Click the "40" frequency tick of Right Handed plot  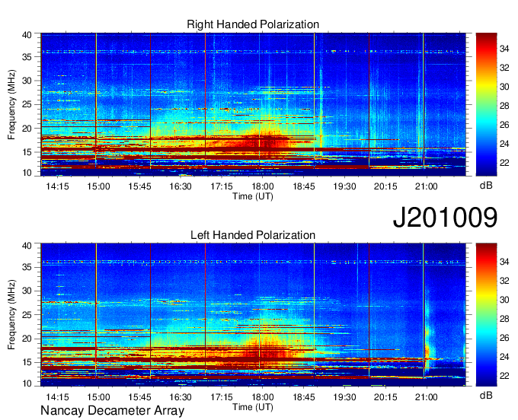pyautogui.click(x=27, y=35)
